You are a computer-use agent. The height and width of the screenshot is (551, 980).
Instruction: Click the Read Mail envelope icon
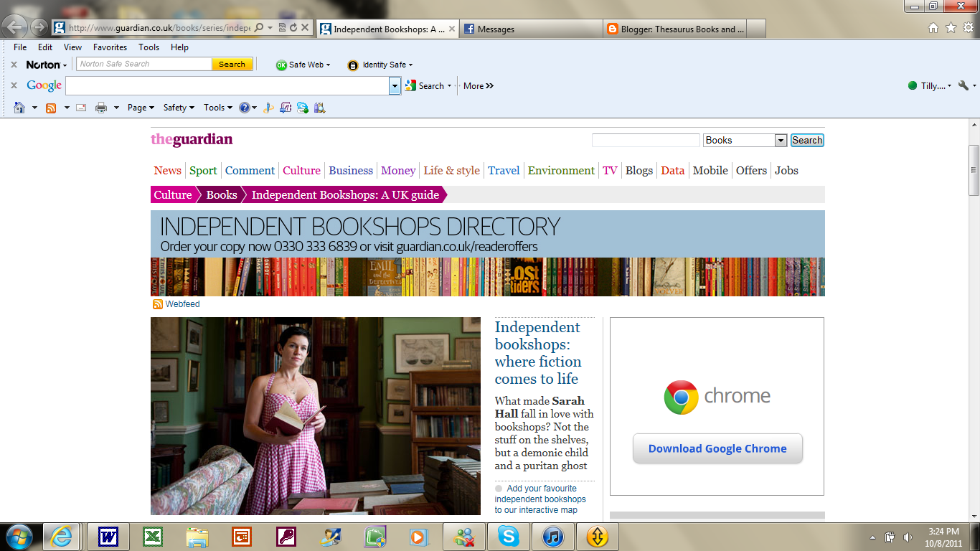pos(81,108)
